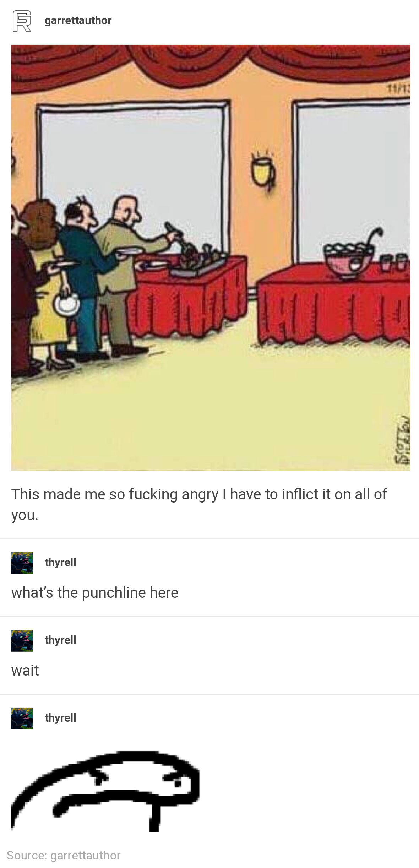Viewport: 419px width, 868px height.
Task: Click the "This made me so fucking angry" caption
Action: click(x=199, y=504)
